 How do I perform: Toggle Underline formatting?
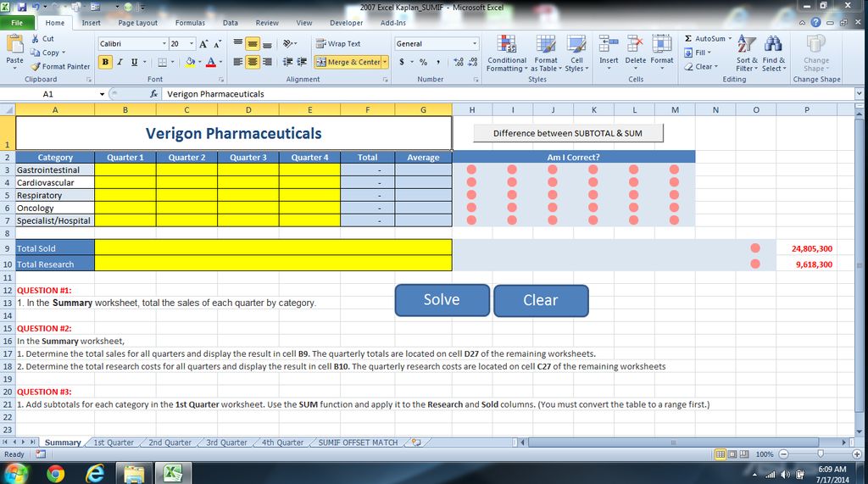[134, 62]
